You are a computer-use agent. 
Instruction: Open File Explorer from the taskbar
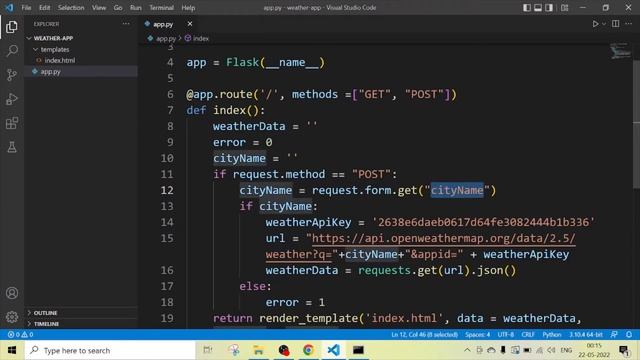258,350
